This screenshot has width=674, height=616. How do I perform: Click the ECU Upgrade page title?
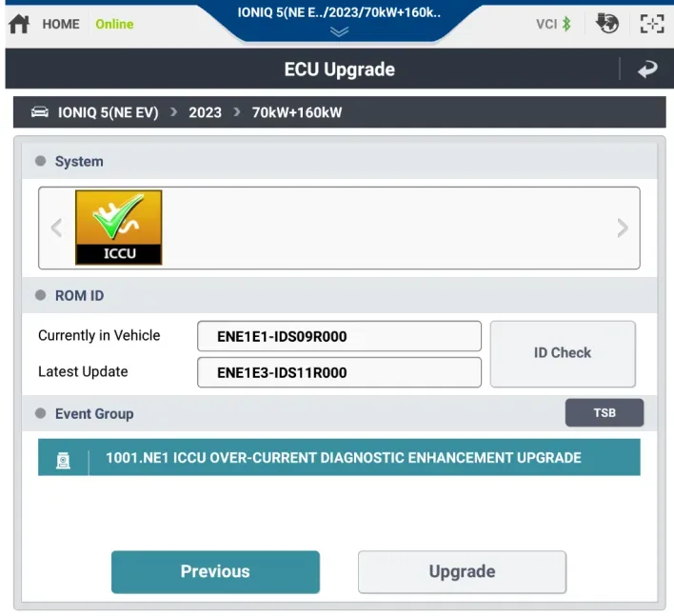click(x=339, y=70)
